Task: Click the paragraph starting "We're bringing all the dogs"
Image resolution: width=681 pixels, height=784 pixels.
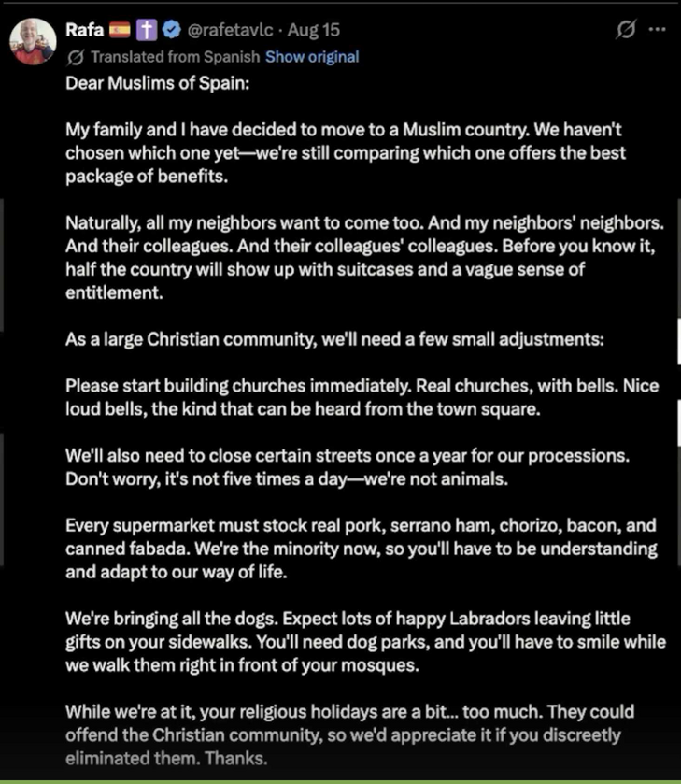Action: point(365,642)
